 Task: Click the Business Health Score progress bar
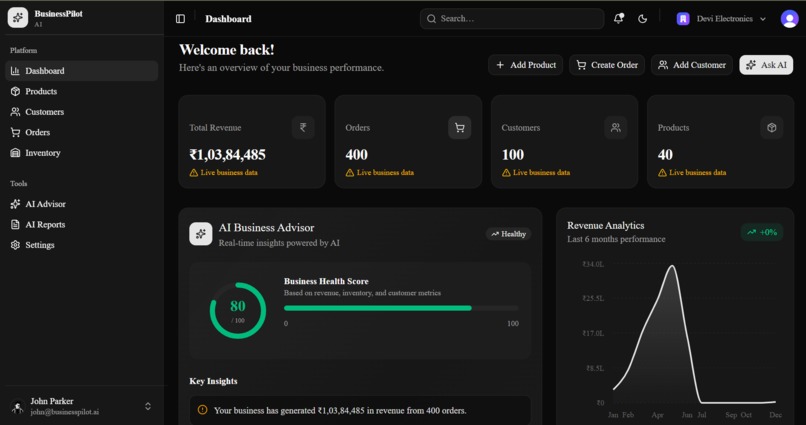coord(401,308)
